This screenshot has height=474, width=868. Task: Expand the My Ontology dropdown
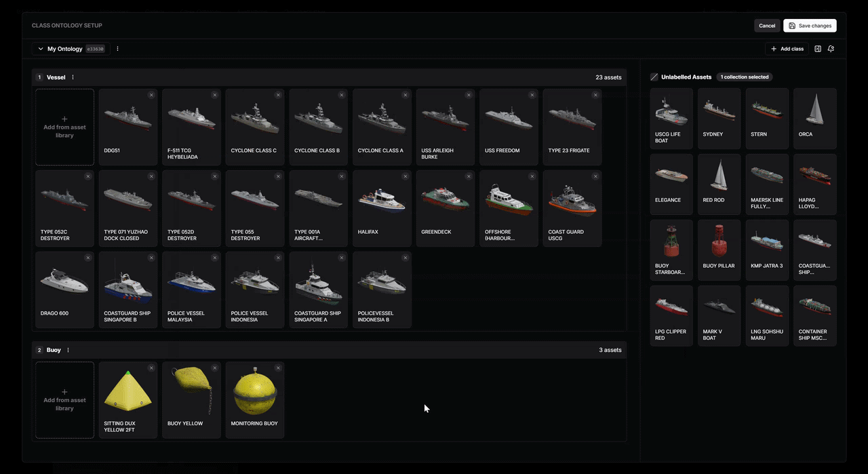click(40, 49)
